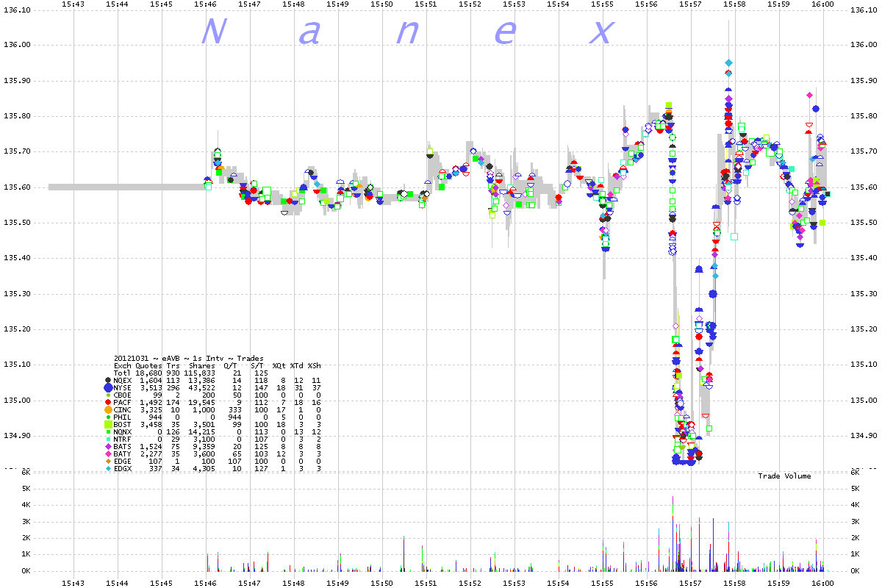Screen dimensions: 882x588
Task: Click '6K' on the left volume axis
Action: (26, 473)
